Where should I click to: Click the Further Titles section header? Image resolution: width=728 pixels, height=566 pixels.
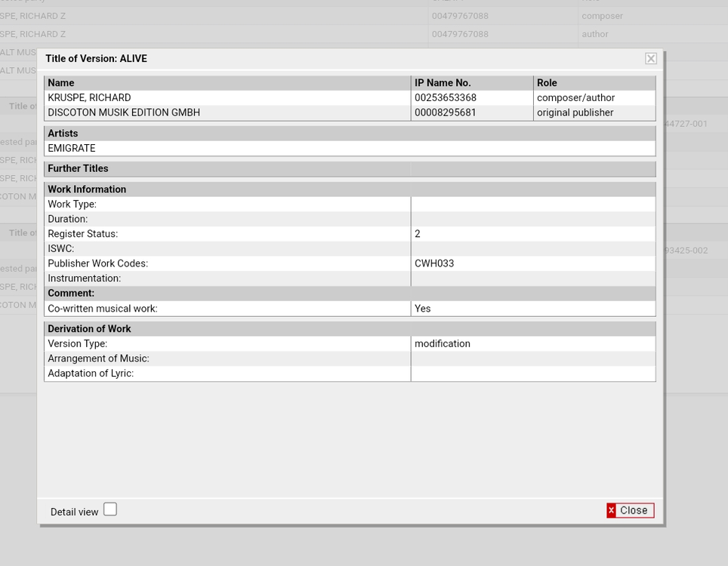tap(350, 169)
